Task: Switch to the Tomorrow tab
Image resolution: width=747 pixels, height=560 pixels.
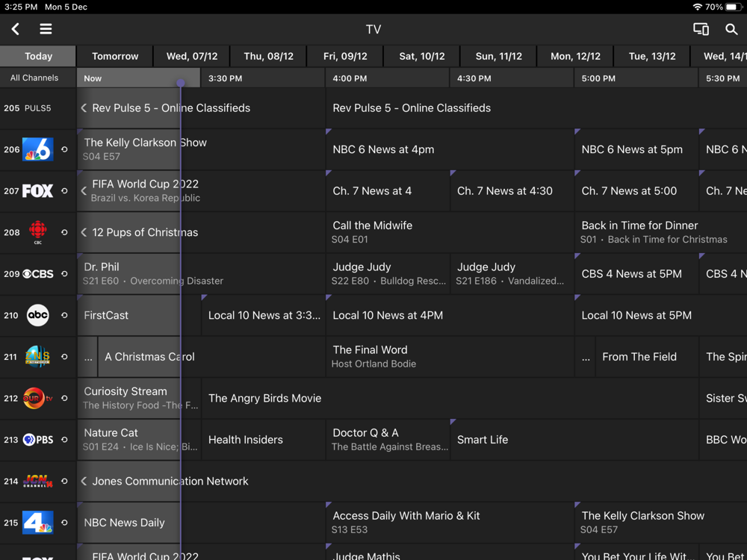Action: click(x=115, y=56)
